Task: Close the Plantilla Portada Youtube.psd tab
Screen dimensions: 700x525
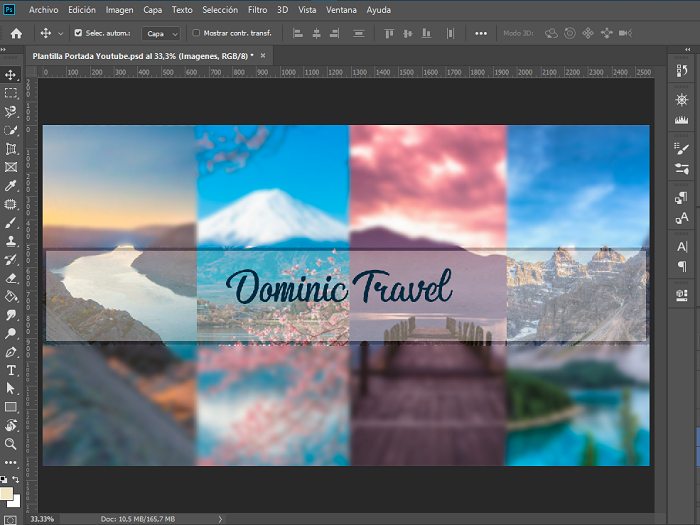Action: [263, 55]
